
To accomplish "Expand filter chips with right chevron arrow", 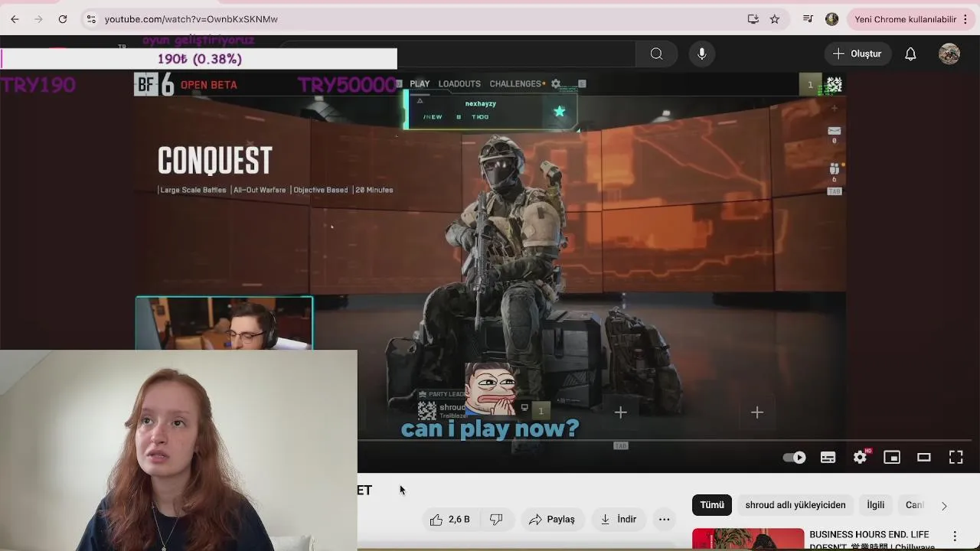I will click(x=944, y=505).
